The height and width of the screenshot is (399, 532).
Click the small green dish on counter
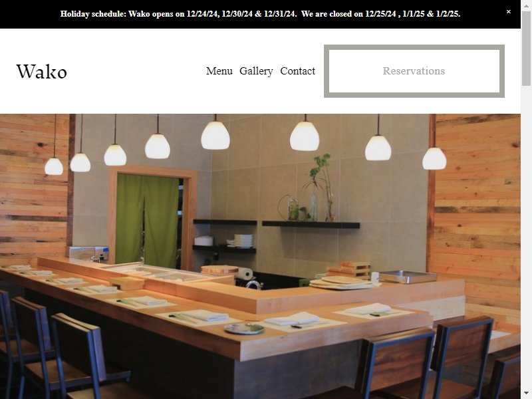pyautogui.click(x=244, y=329)
